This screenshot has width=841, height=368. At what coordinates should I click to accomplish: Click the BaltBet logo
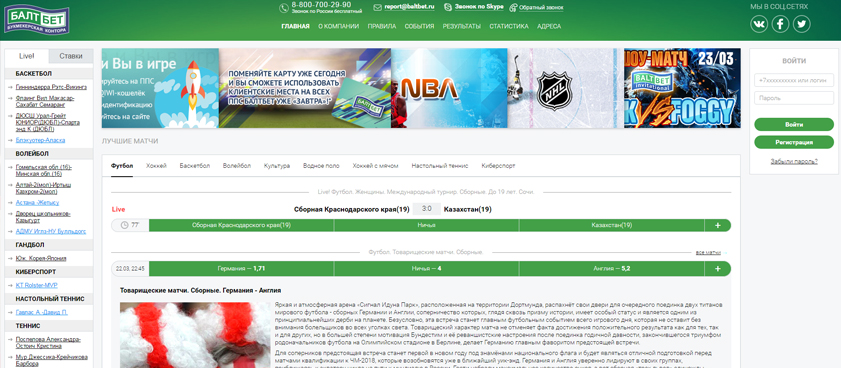click(x=36, y=19)
